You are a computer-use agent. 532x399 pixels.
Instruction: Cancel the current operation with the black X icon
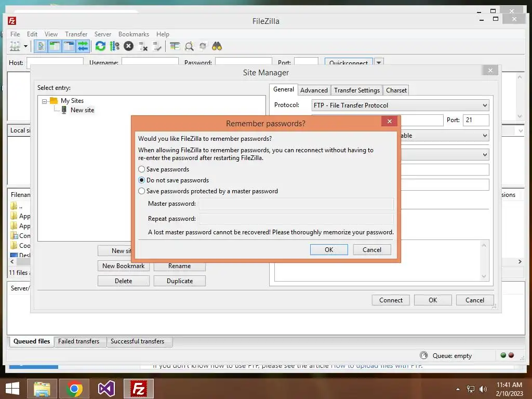tap(129, 46)
